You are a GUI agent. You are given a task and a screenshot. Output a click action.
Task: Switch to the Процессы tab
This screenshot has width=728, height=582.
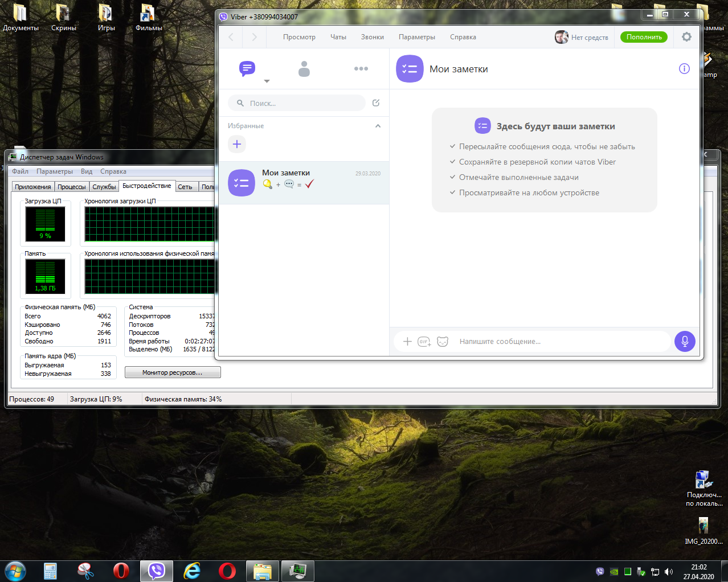coord(71,187)
